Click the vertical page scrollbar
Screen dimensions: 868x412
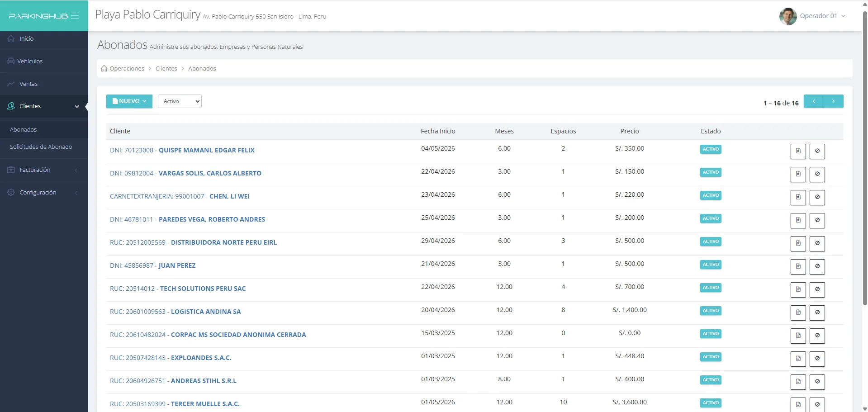click(x=865, y=158)
